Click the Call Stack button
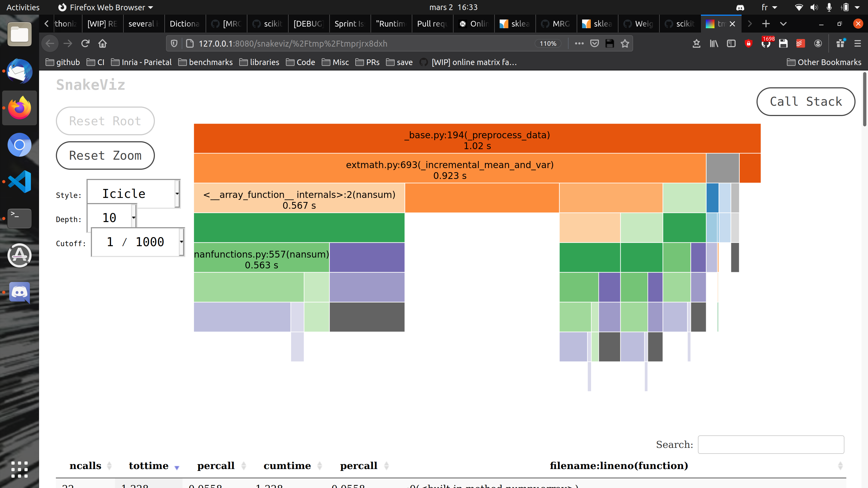Image resolution: width=868 pixels, height=488 pixels. click(x=805, y=101)
